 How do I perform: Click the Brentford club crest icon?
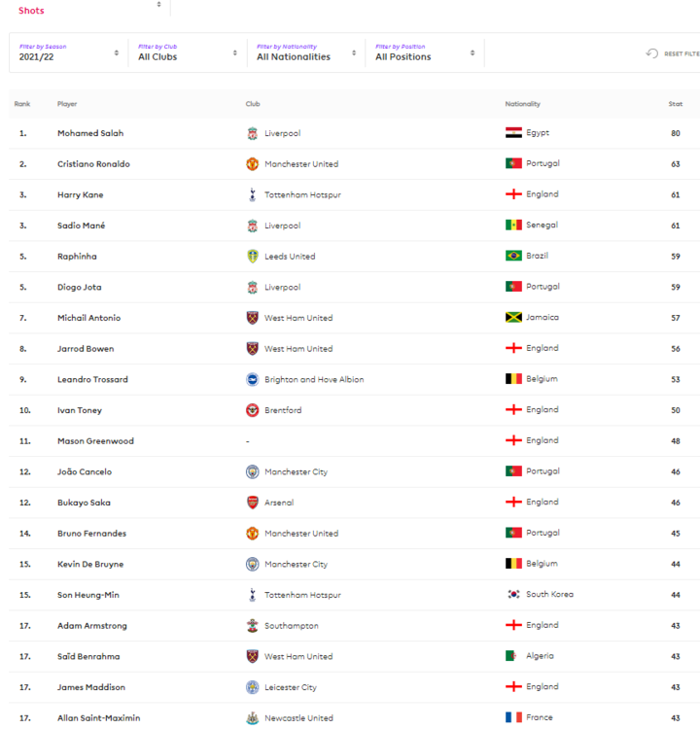(252, 410)
